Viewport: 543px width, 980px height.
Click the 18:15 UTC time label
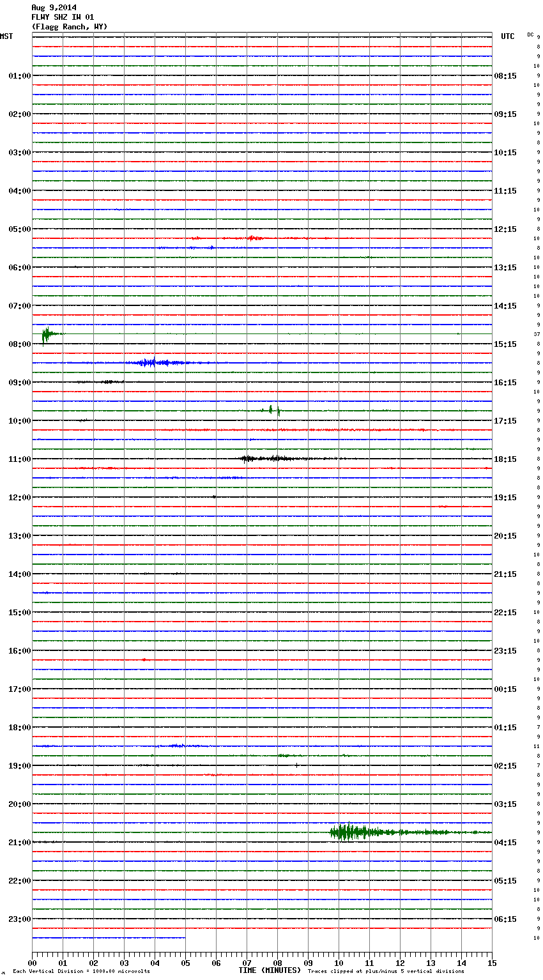point(505,459)
